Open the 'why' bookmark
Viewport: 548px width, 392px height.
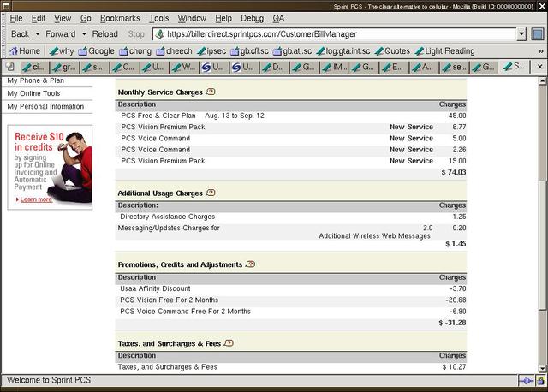(x=62, y=51)
